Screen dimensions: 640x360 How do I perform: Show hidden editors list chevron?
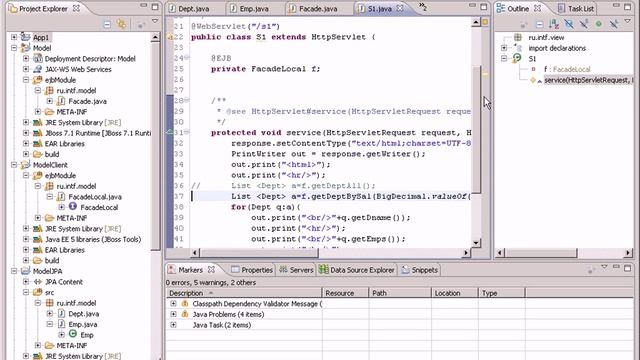[x=422, y=7]
